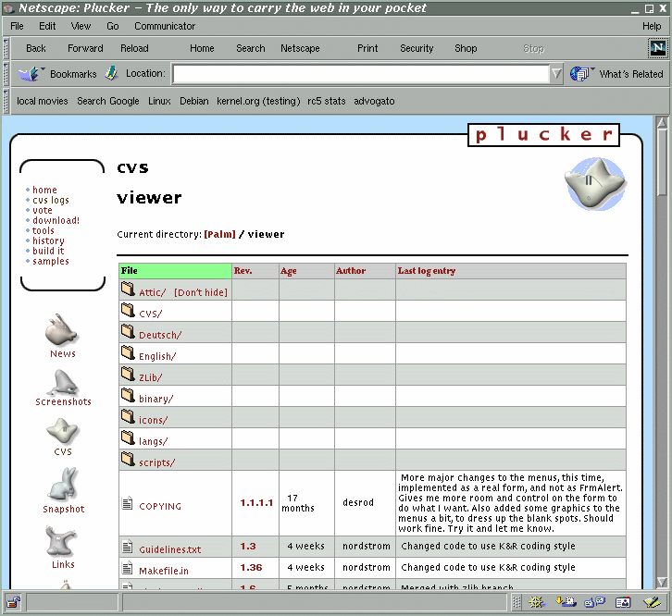Open the Edit menu
The height and width of the screenshot is (616, 672).
47,26
